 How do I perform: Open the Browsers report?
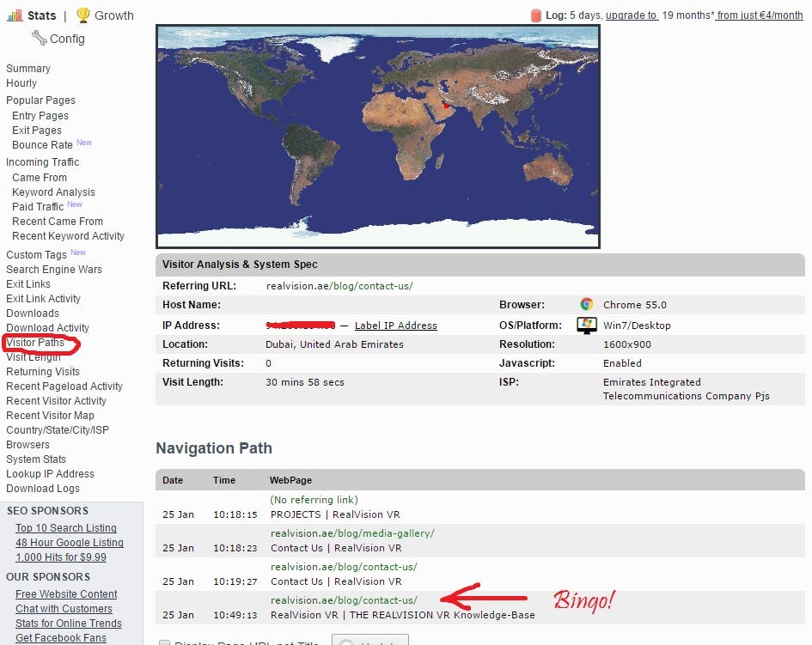(28, 445)
